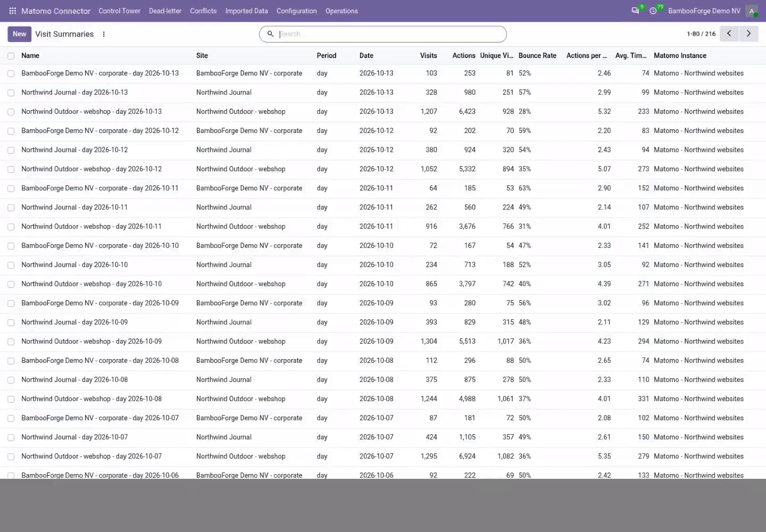Click the 6,924 actions value
Screen dimensions: 766x532
click(x=467, y=456)
